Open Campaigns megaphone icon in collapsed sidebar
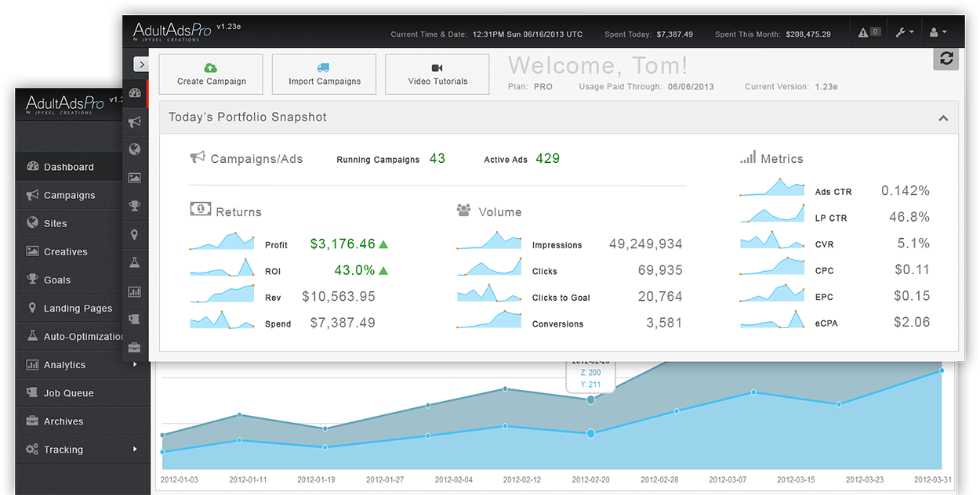Viewport: 980px width, 495px height. pyautogui.click(x=135, y=121)
